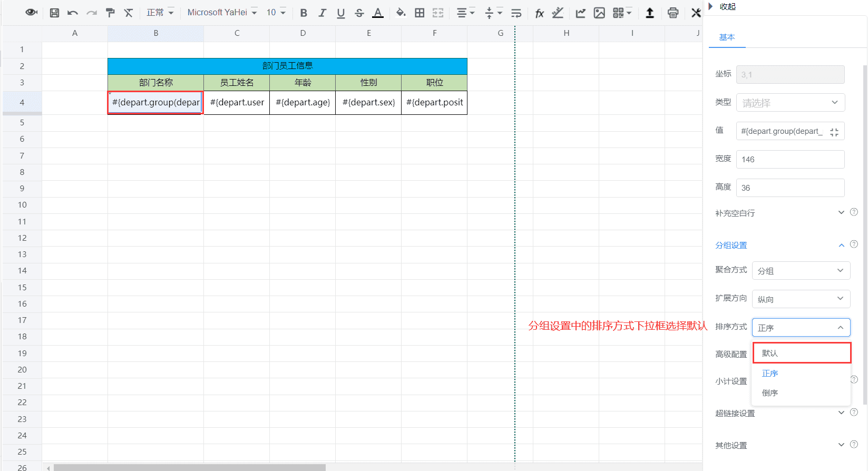Toggle strikethrough formatting

pos(359,13)
